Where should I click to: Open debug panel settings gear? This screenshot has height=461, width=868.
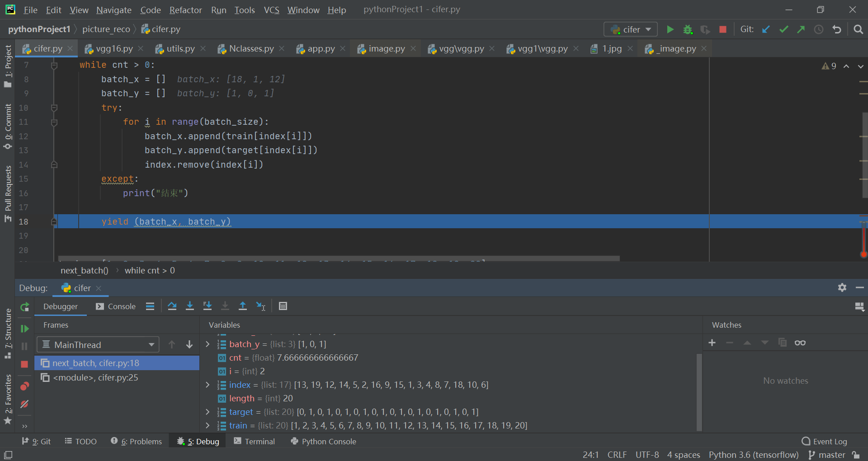(x=842, y=287)
